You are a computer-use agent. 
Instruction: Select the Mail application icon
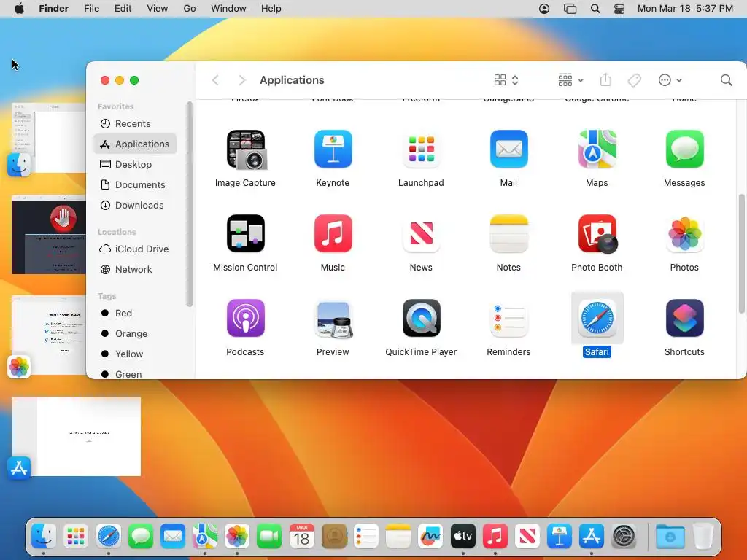[508, 149]
